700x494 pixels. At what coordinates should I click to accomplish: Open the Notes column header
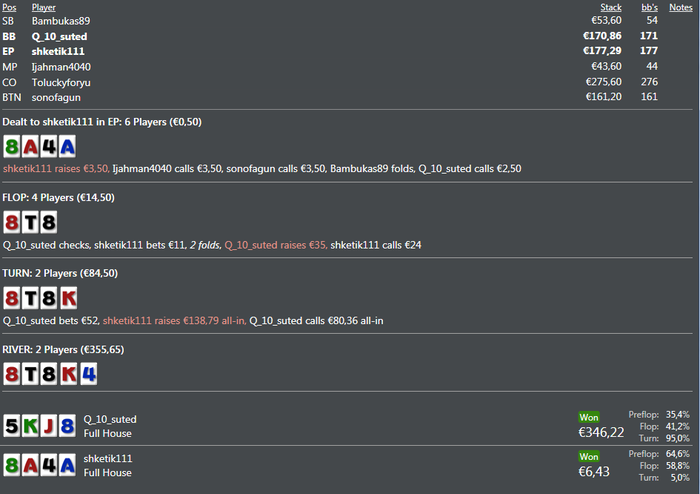click(x=681, y=7)
